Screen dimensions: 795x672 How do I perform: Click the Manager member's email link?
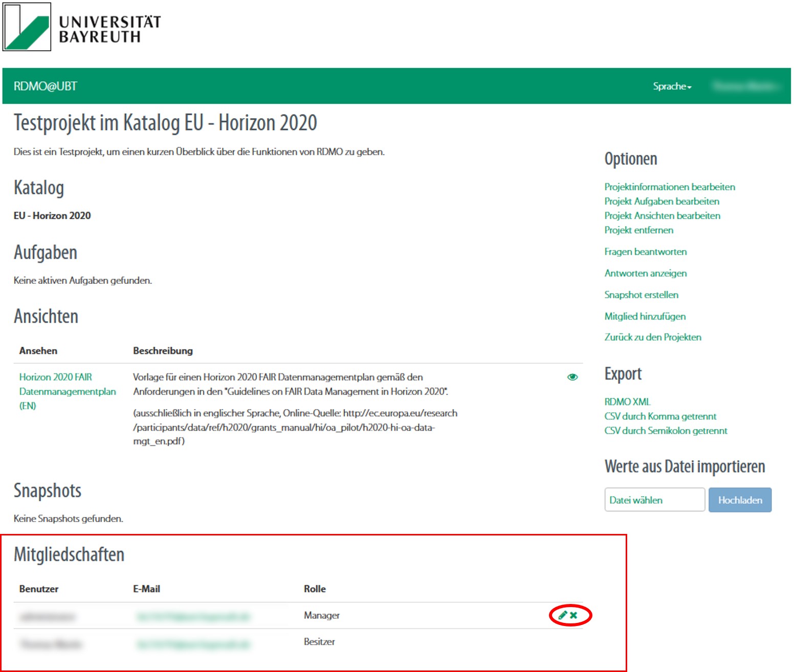[x=193, y=617]
